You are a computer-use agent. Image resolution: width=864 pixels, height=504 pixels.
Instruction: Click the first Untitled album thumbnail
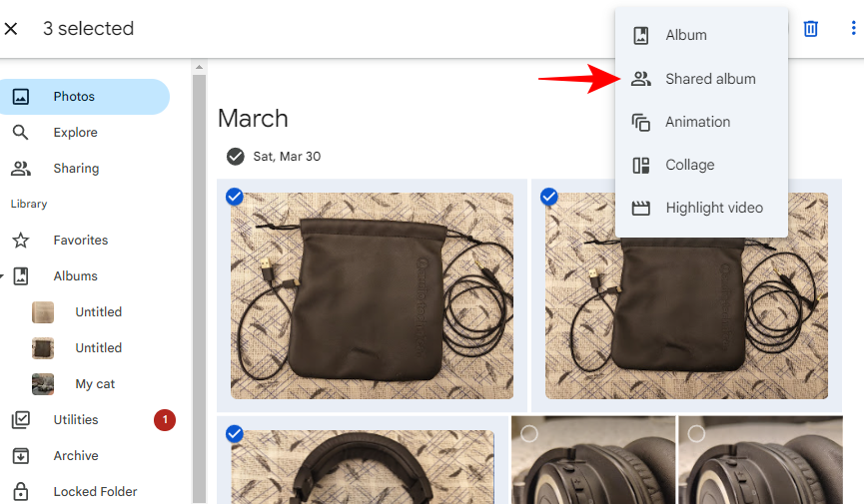[43, 312]
